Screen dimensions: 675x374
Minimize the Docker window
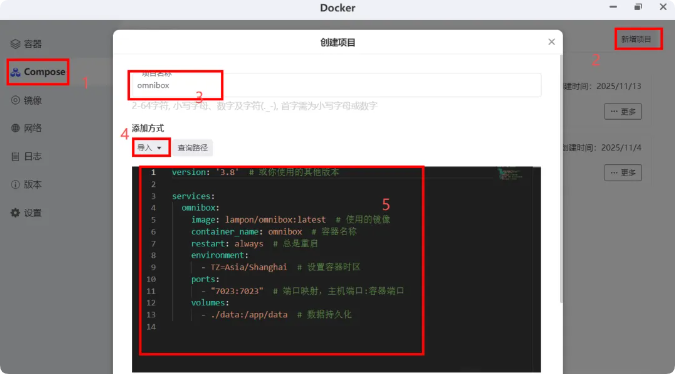coord(613,7)
